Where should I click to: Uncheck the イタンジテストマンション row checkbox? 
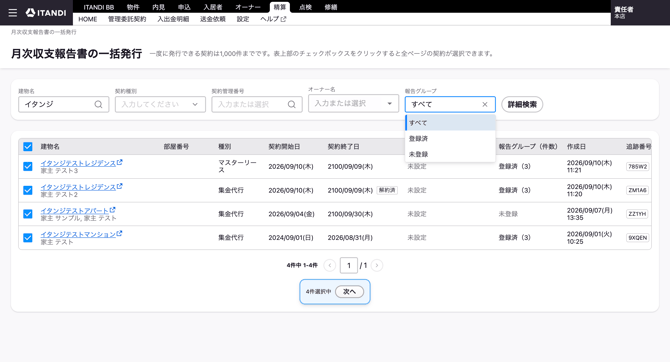[28, 238]
